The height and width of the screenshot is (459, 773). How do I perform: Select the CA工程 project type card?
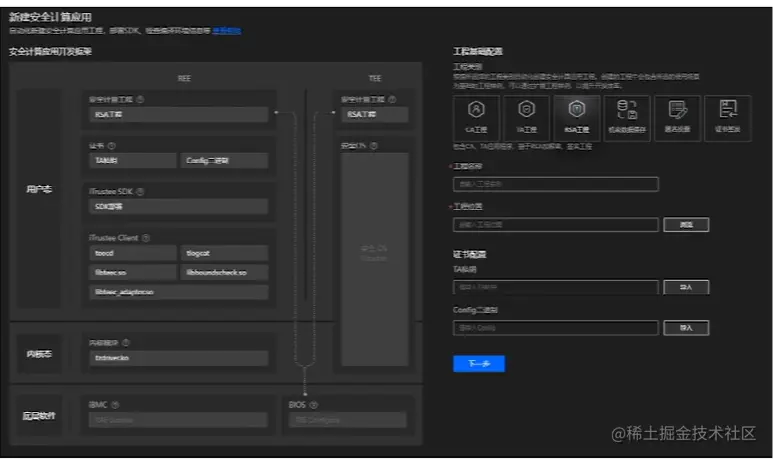476,118
